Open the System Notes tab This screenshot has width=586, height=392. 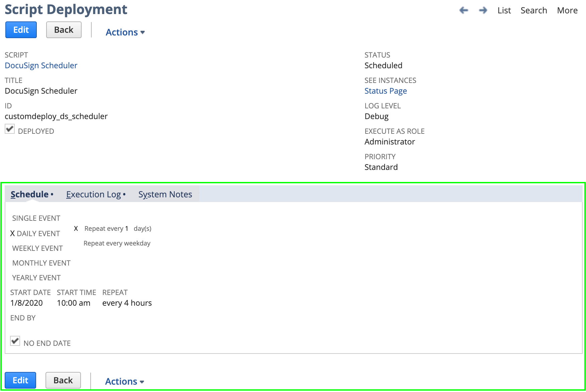coord(165,194)
